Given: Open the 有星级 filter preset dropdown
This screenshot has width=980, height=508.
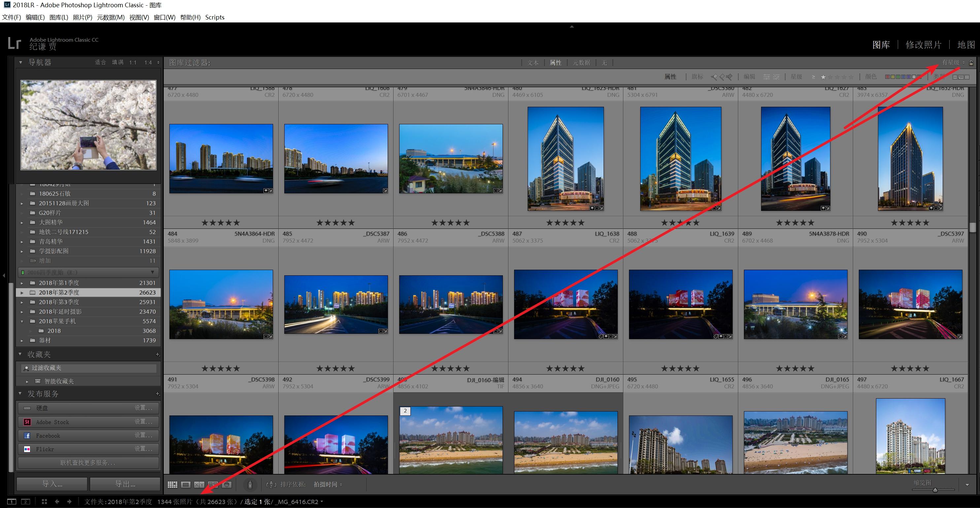Looking at the screenshot, I should click(x=953, y=62).
